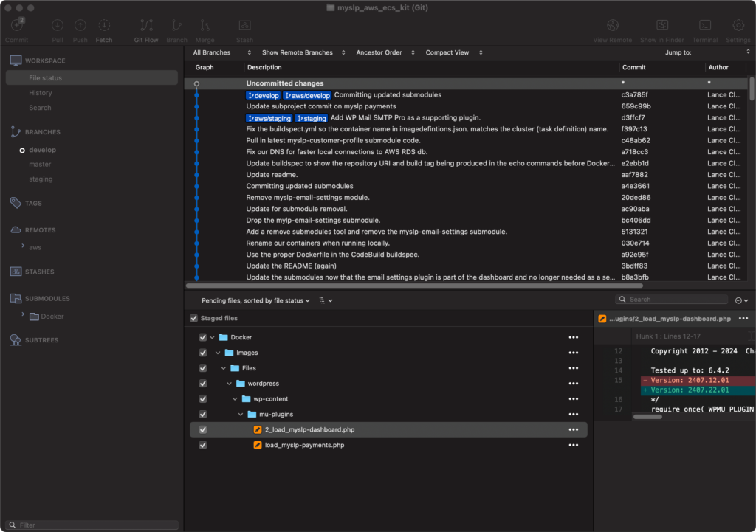756x532 pixels.
Task: Select the master branch in sidebar
Action: click(40, 165)
